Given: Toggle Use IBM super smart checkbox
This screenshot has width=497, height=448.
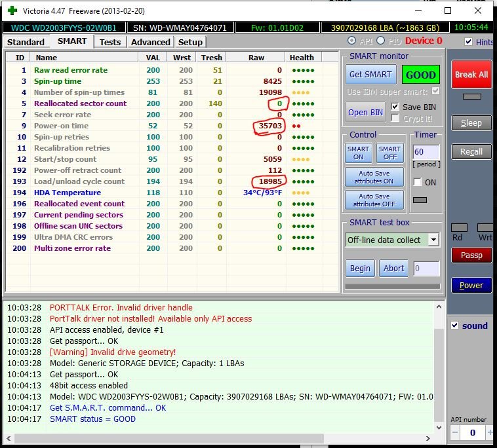Looking at the screenshot, I should pyautogui.click(x=436, y=91).
